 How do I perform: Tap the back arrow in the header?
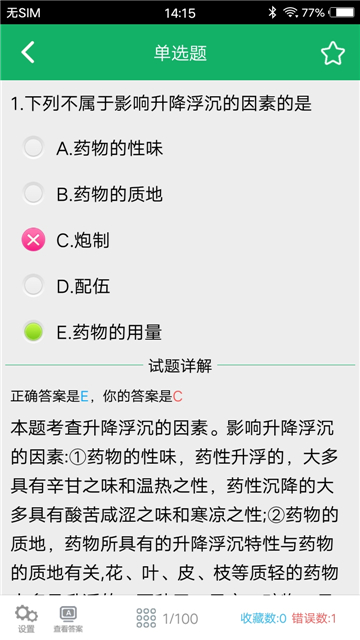[x=28, y=53]
